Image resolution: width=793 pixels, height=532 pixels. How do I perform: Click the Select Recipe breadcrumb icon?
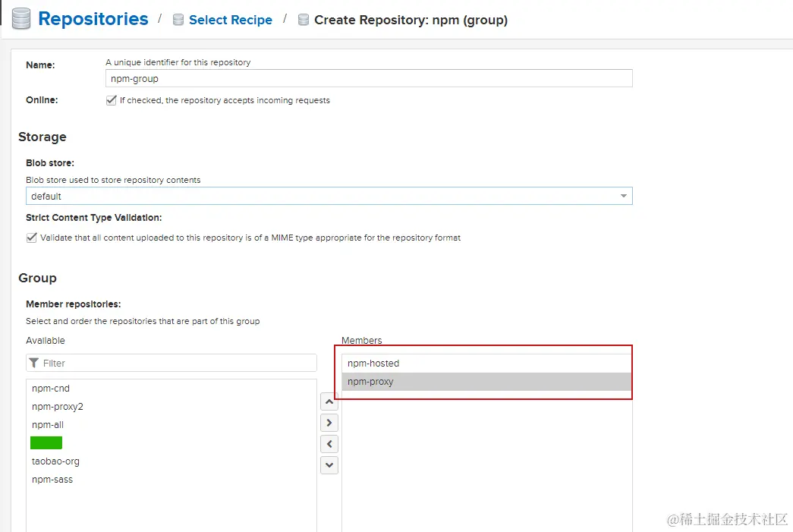coord(178,20)
